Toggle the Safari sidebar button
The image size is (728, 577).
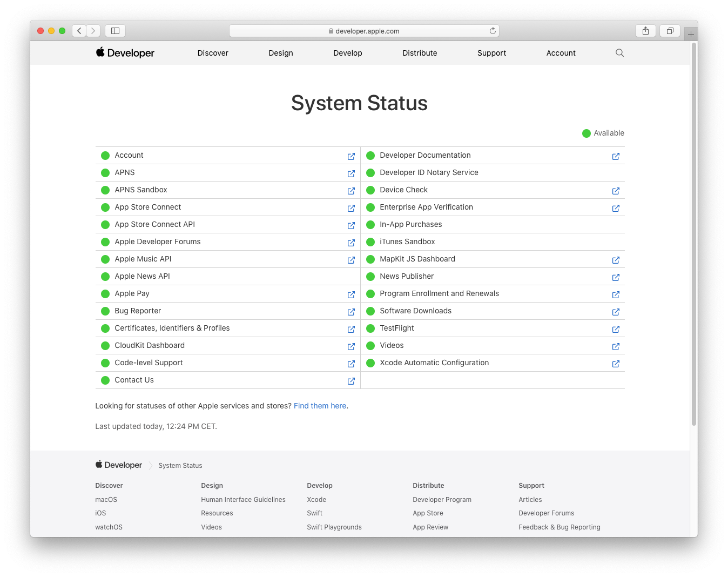tap(115, 31)
